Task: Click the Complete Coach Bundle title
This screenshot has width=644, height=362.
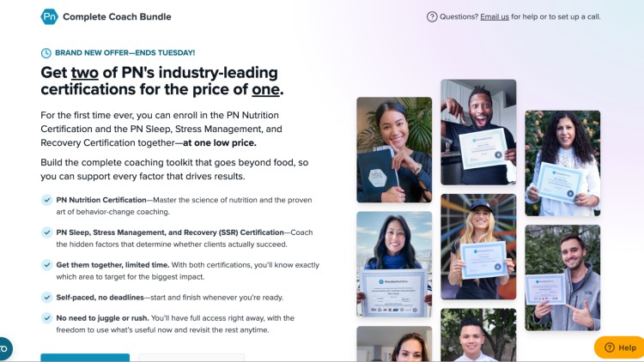Action: (117, 17)
